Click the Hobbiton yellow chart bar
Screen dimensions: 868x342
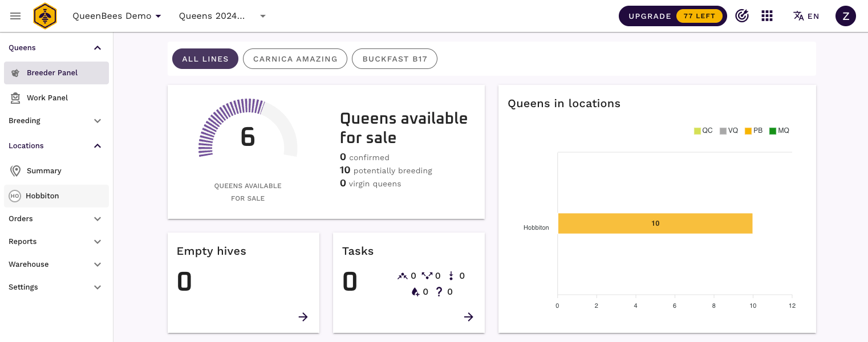coord(655,223)
